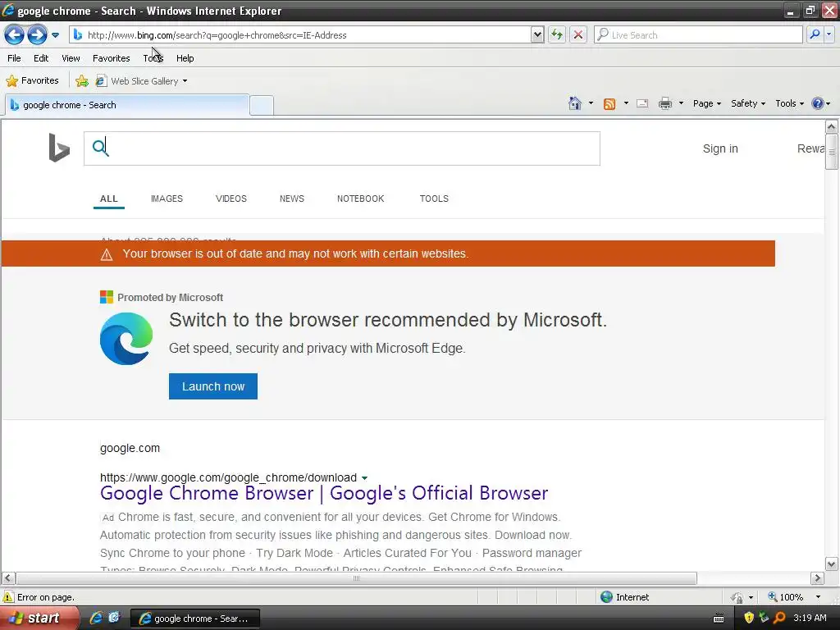Open the Edit menu
This screenshot has width=840, height=630.
point(41,58)
